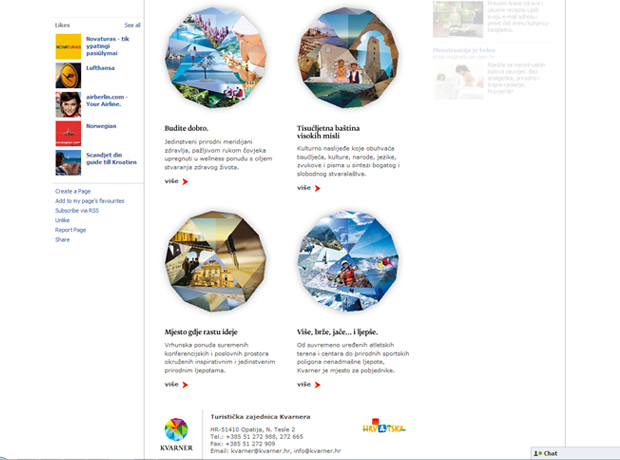Open the Create a Page link
This screenshot has width=620, height=460.
pyautogui.click(x=75, y=190)
